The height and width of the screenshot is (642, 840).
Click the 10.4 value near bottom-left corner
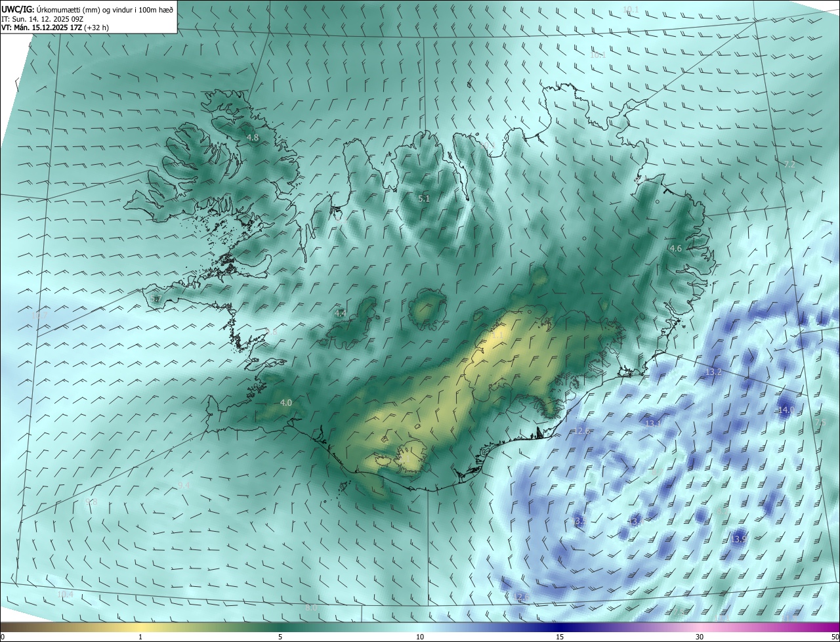pos(65,594)
